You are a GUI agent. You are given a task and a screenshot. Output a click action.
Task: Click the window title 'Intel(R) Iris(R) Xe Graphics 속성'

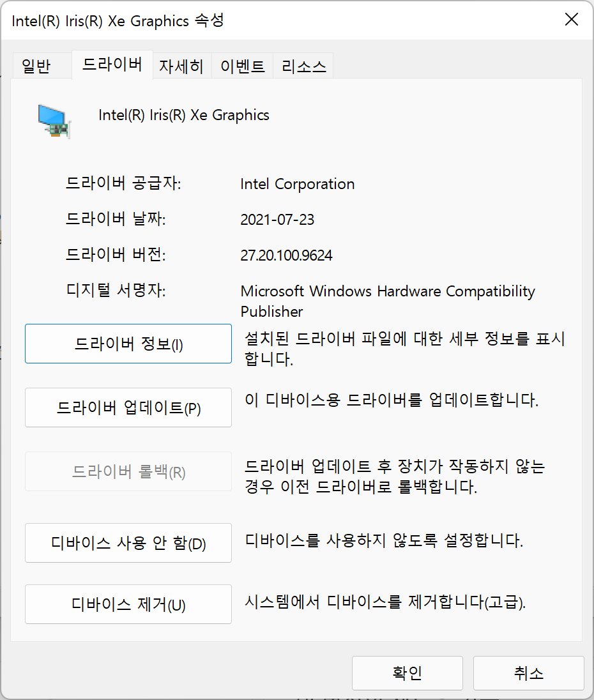[118, 20]
